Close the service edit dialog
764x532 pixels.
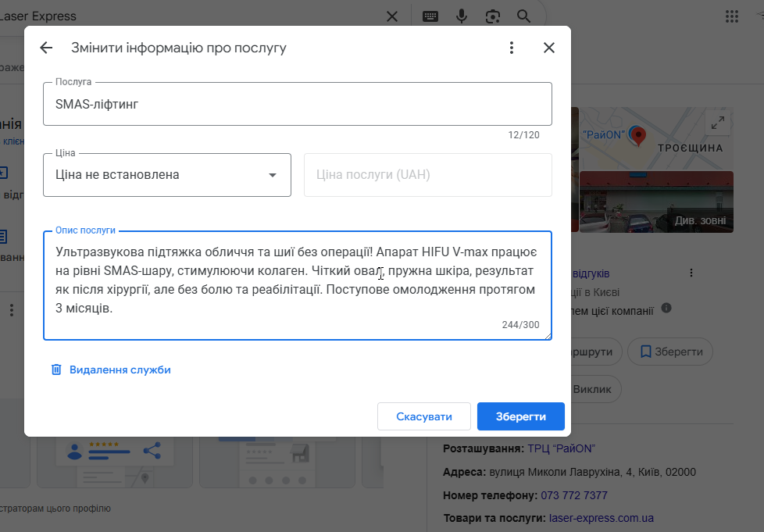[549, 48]
